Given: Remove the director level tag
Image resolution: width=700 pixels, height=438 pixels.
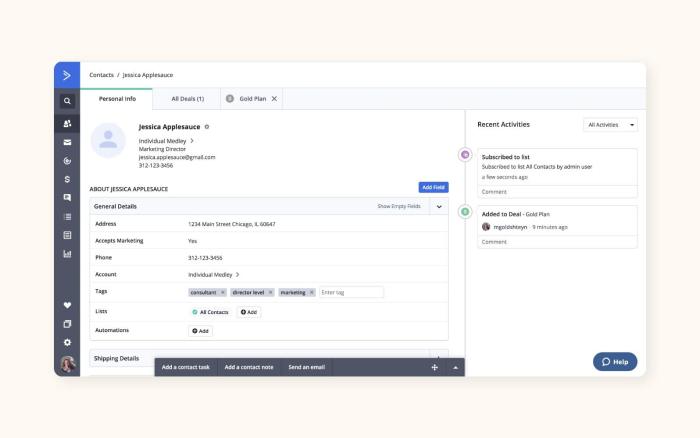Looking at the screenshot, I should pyautogui.click(x=270, y=292).
